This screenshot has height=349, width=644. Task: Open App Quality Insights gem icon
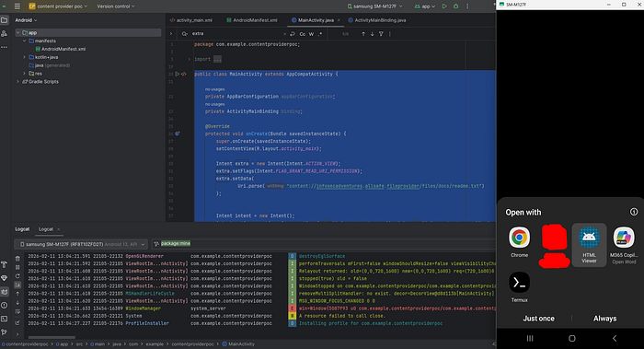click(x=4, y=278)
